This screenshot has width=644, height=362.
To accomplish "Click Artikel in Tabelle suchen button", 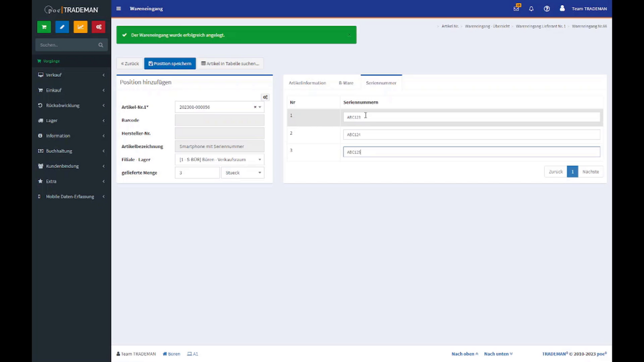I will click(x=230, y=63).
